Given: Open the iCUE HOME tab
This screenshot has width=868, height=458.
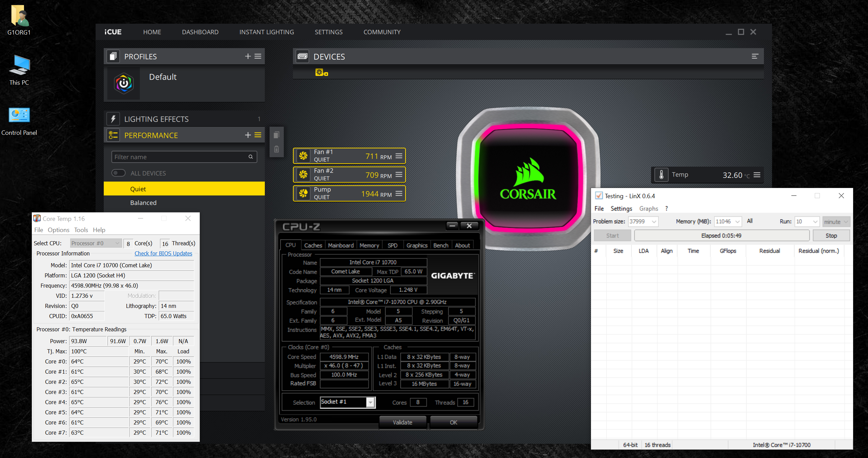Looking at the screenshot, I should pos(152,32).
